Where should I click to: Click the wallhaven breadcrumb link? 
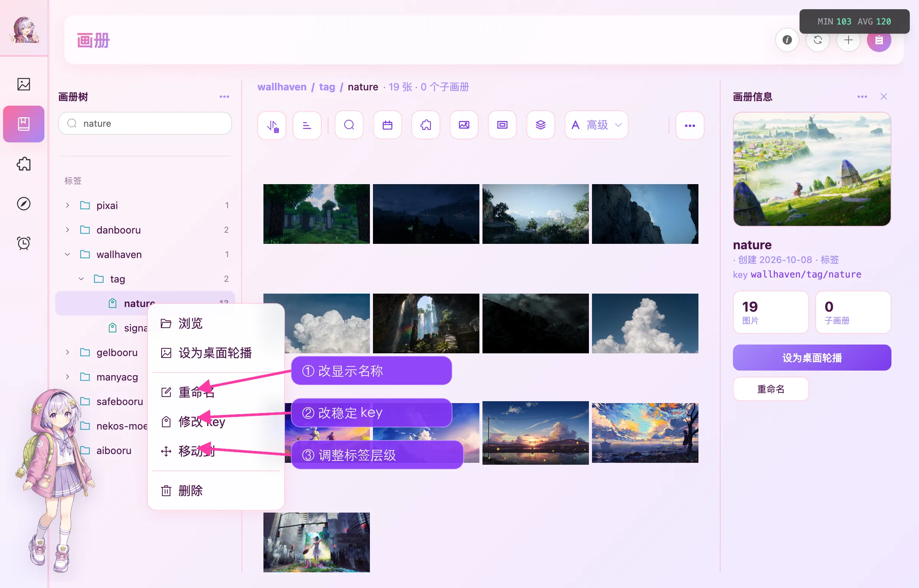click(282, 87)
